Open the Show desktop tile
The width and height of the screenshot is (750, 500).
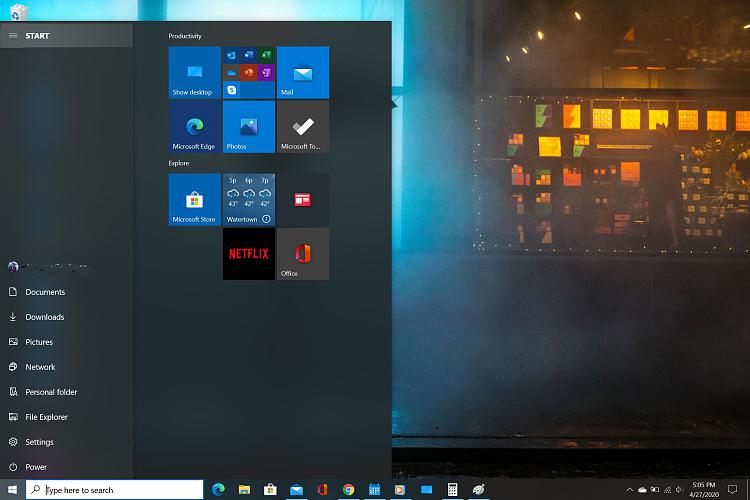[194, 72]
